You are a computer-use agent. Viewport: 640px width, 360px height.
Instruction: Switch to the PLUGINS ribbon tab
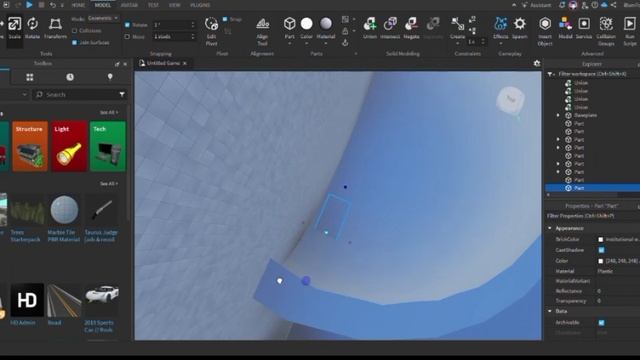[200, 5]
